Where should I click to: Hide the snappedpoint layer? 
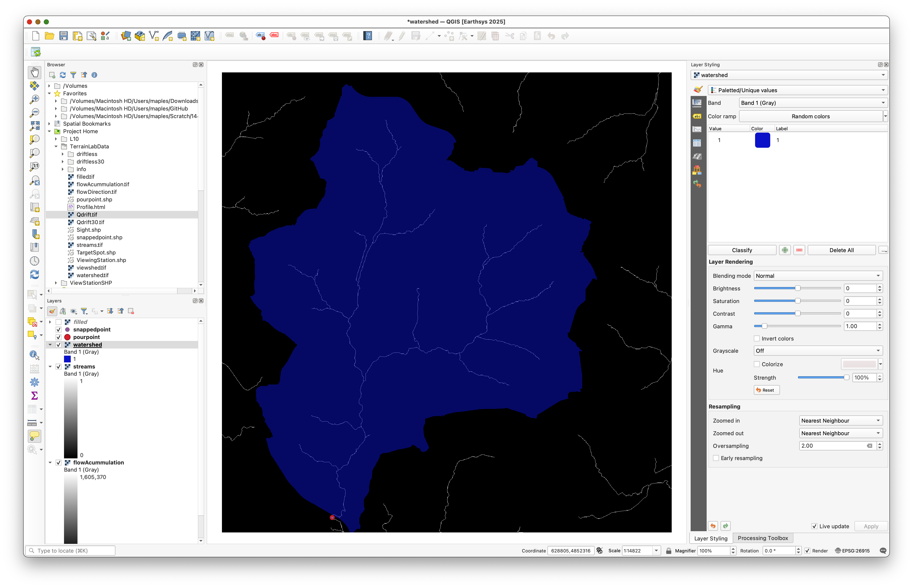click(59, 330)
